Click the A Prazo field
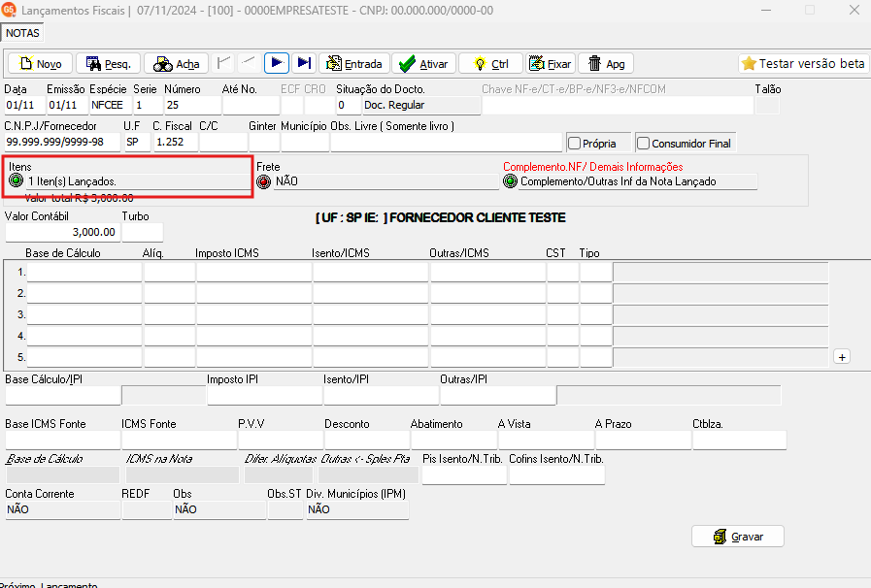Viewport: 871px width, 588px height. 643,440
